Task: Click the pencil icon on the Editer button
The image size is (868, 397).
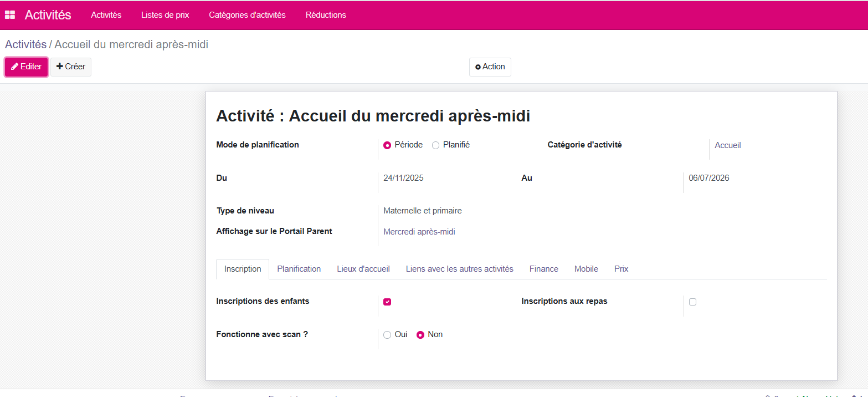Action: coord(16,67)
